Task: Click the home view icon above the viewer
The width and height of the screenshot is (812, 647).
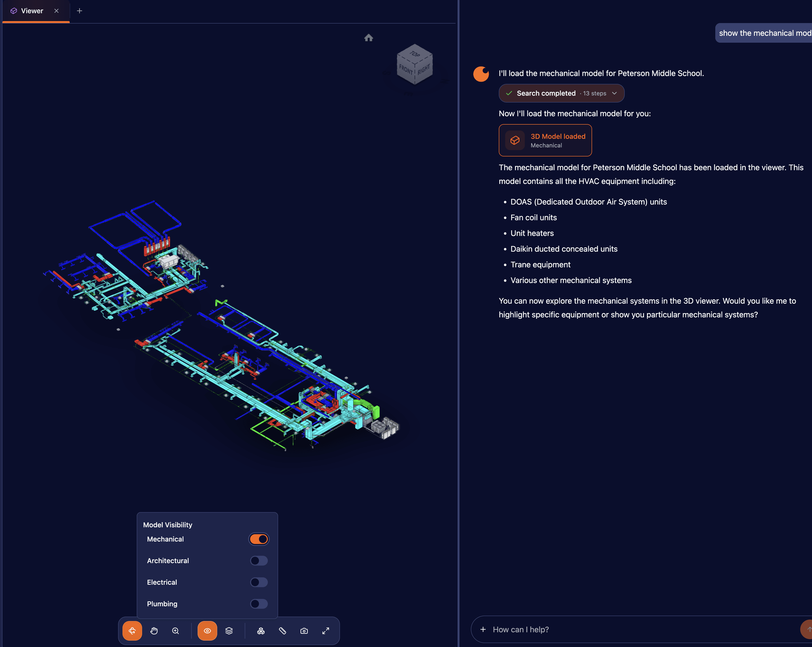Action: 368,38
